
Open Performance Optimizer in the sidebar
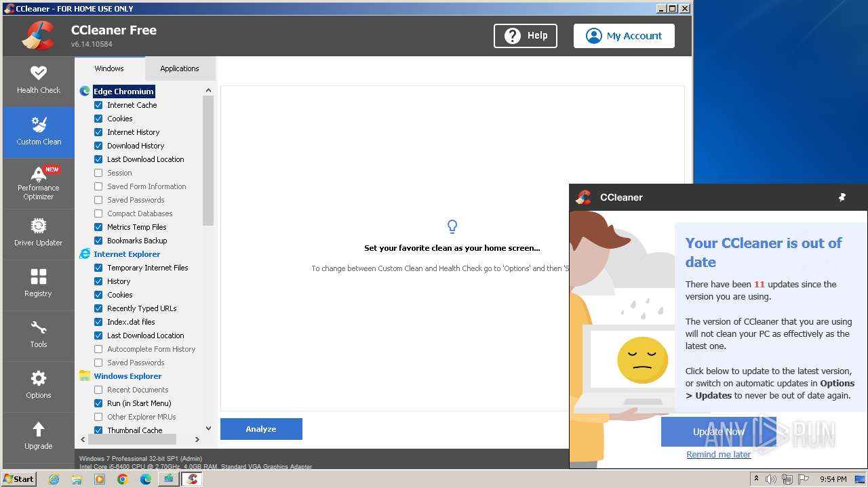click(x=39, y=183)
